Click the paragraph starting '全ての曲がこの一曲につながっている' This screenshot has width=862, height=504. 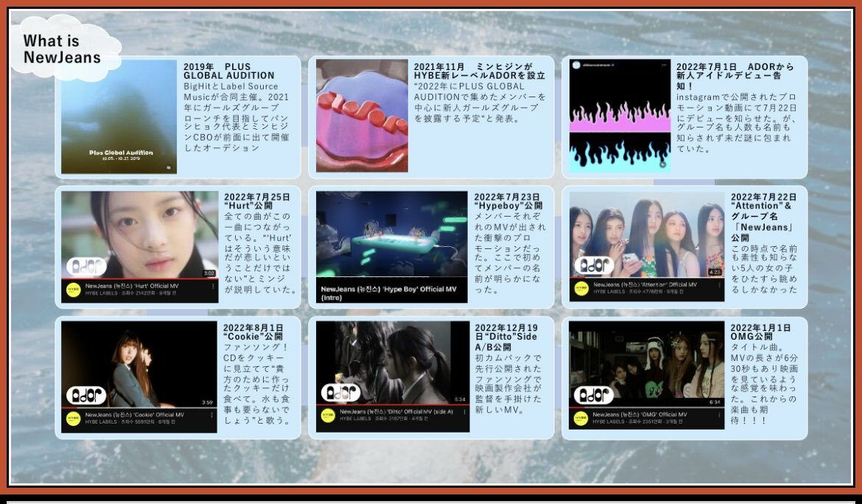260,253
